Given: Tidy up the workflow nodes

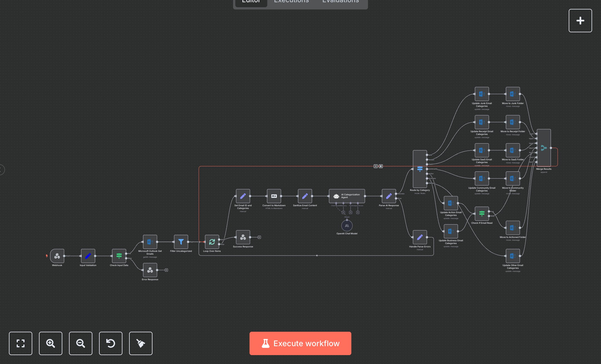Looking at the screenshot, I should click(x=141, y=343).
